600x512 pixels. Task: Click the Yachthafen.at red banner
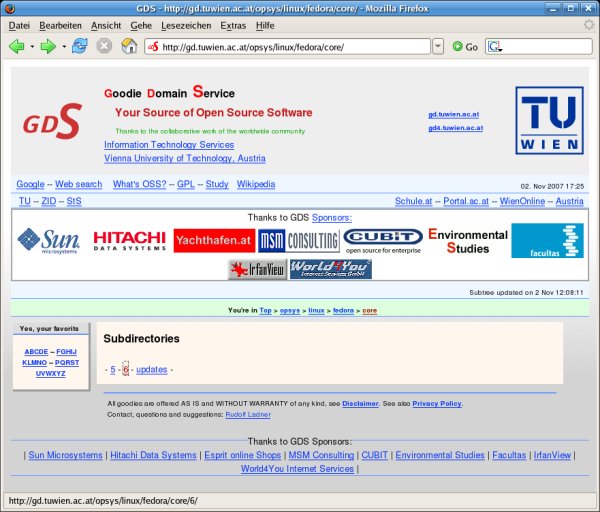[x=213, y=240]
